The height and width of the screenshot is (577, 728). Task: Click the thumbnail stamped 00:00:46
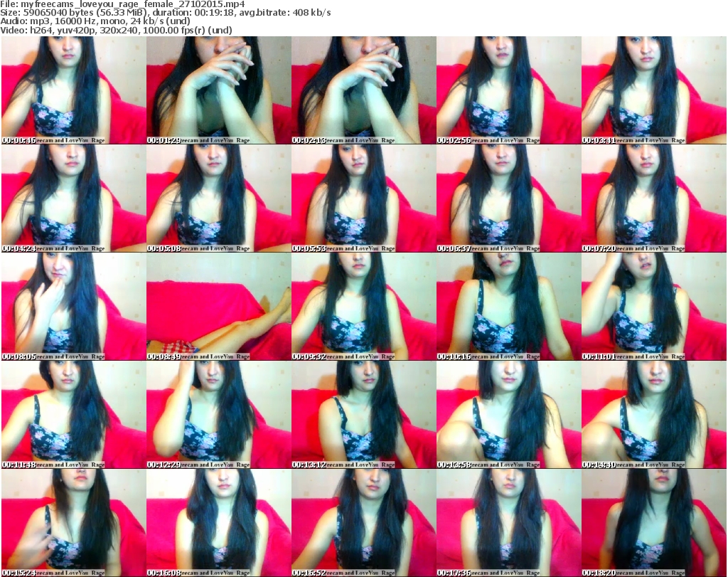pyautogui.click(x=74, y=90)
